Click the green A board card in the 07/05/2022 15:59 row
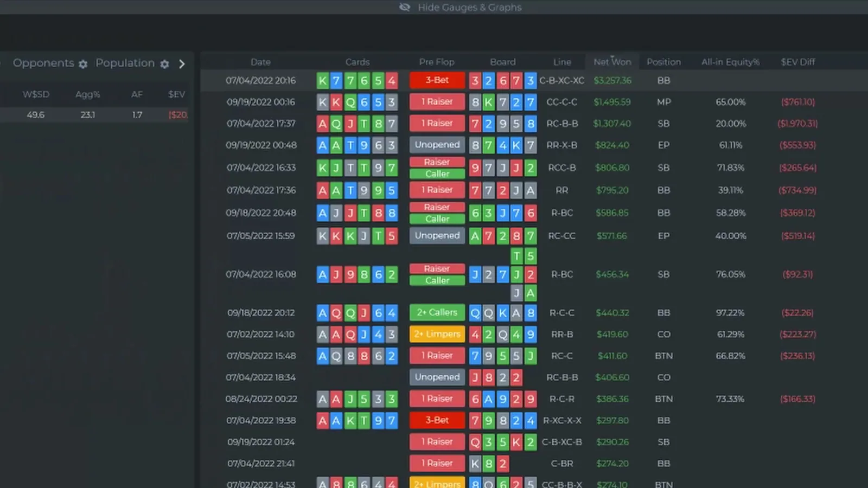This screenshot has height=488, width=868. [x=475, y=236]
